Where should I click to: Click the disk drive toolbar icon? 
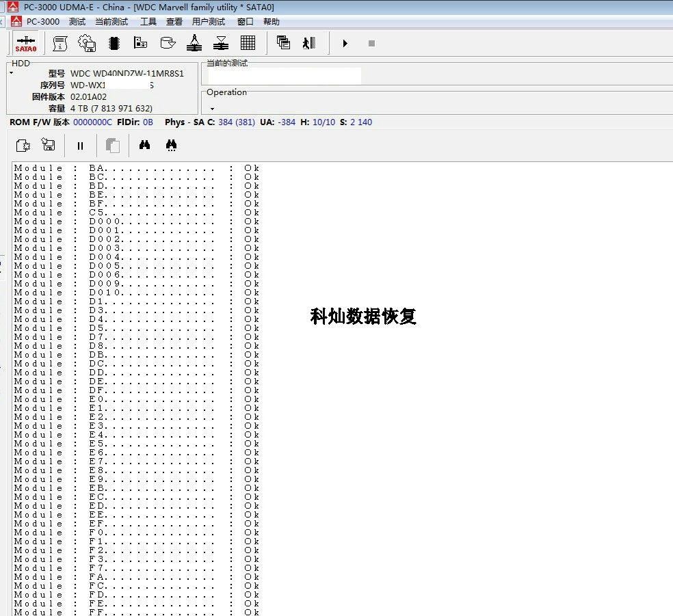(168, 43)
